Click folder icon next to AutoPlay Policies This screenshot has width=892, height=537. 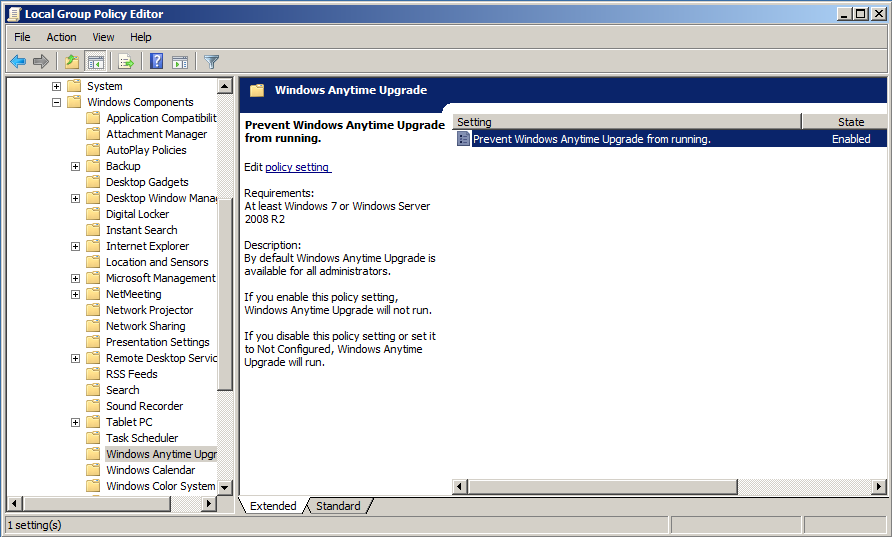tap(93, 150)
